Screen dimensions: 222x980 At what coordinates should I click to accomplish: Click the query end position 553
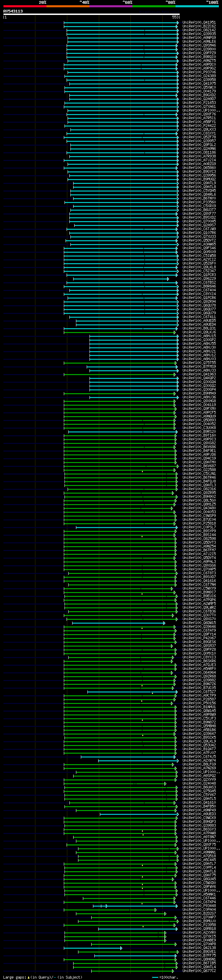click(x=175, y=17)
